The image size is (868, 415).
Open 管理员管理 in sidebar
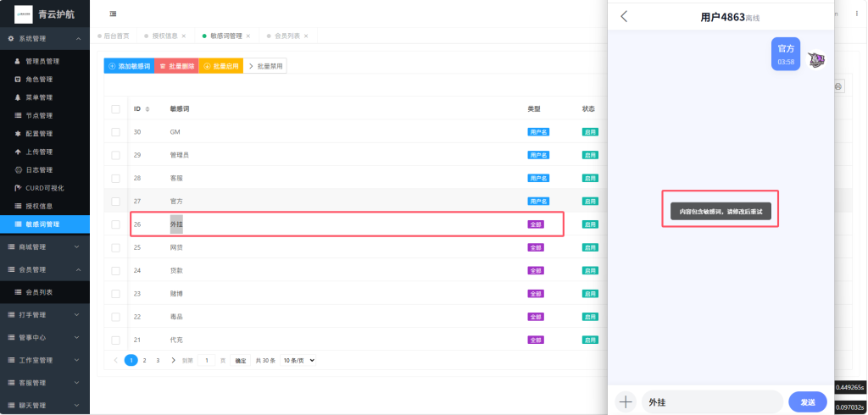[x=45, y=62]
